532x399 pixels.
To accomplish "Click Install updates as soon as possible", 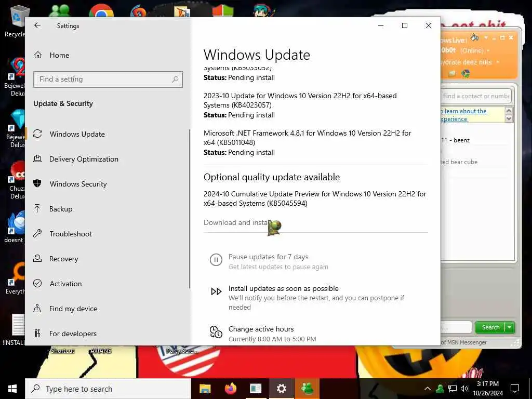I will click(283, 288).
